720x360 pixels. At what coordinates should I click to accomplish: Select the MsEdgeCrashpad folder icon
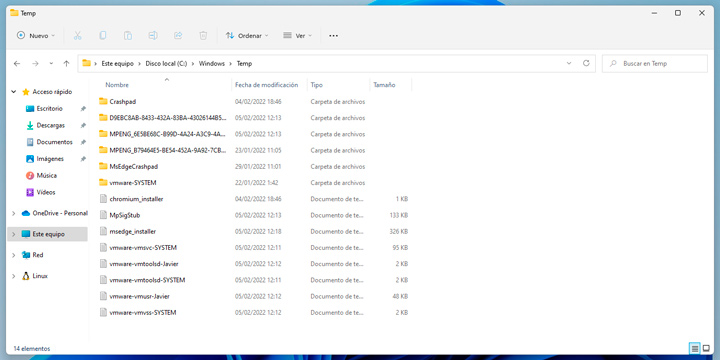(x=103, y=166)
